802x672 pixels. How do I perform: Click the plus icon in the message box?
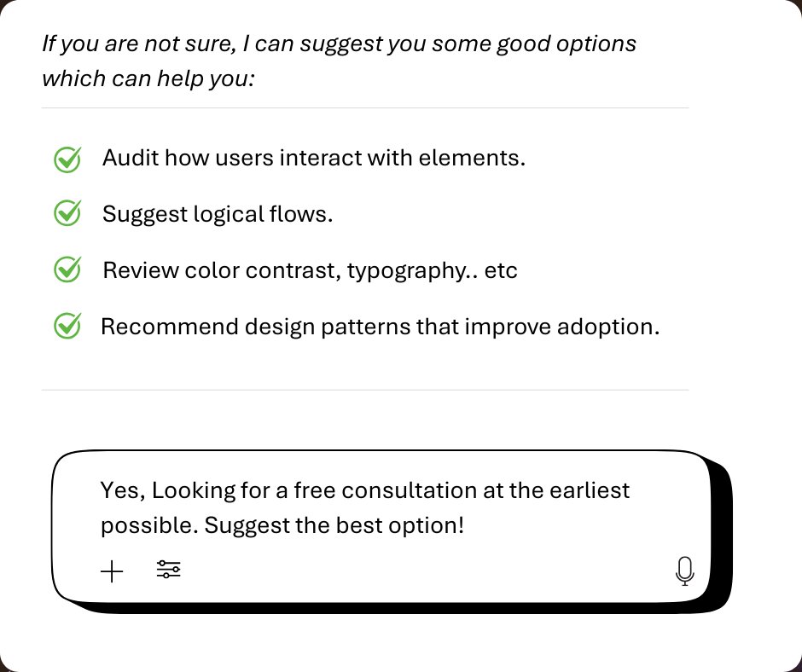(112, 571)
